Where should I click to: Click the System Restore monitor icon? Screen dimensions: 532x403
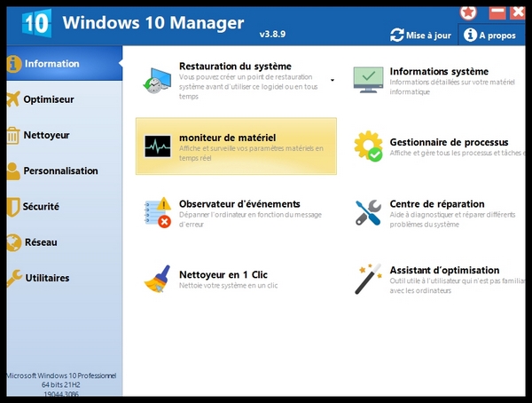point(157,80)
